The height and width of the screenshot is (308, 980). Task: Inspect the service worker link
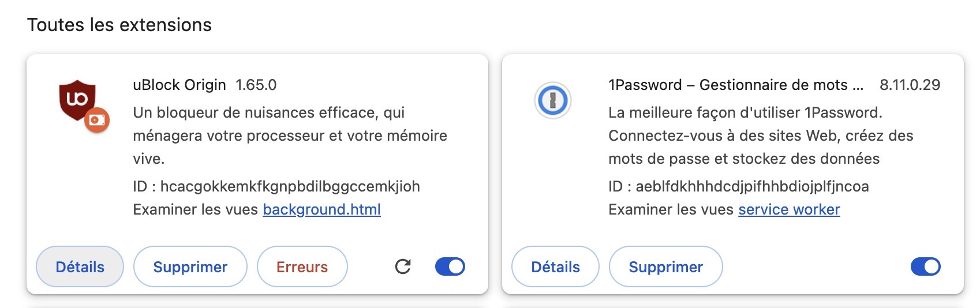789,209
